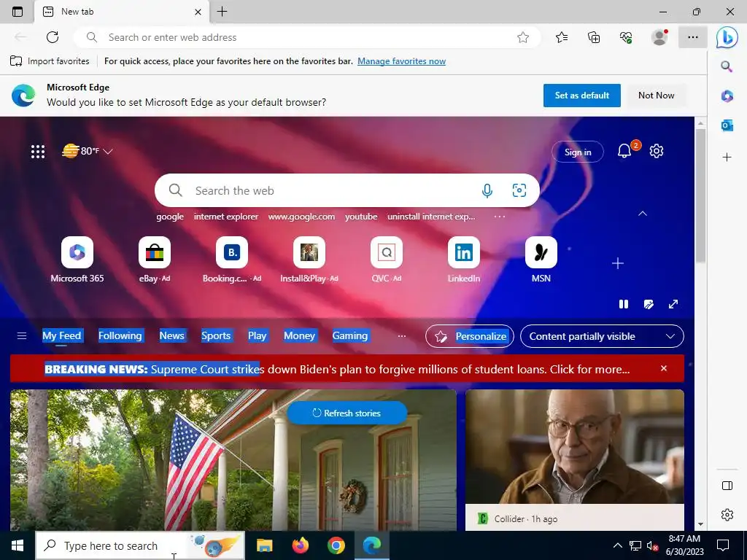
Task: Open the breaking news Supreme Court banner
Action: click(x=337, y=369)
